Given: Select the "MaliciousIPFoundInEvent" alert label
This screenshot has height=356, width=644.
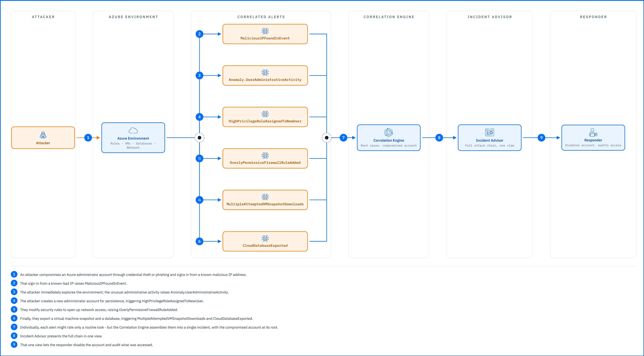Looking at the screenshot, I should [265, 38].
